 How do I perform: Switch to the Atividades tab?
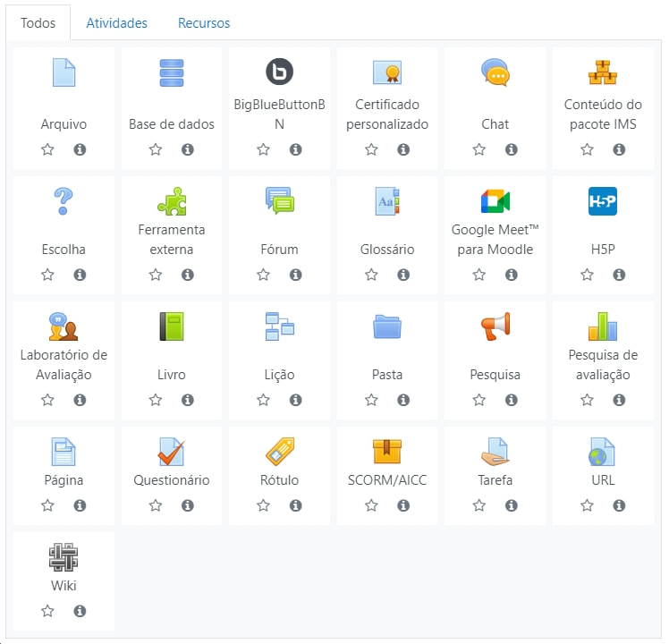point(116,23)
